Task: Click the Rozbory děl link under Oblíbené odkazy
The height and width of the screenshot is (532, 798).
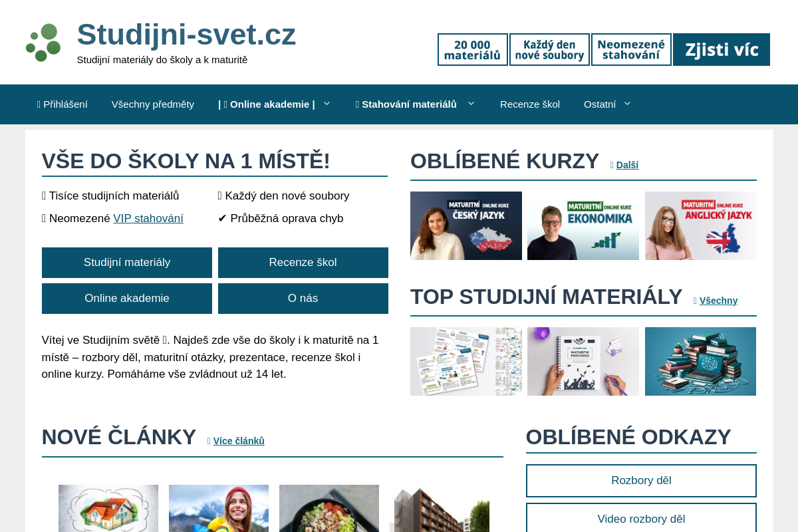Action: pos(640,480)
